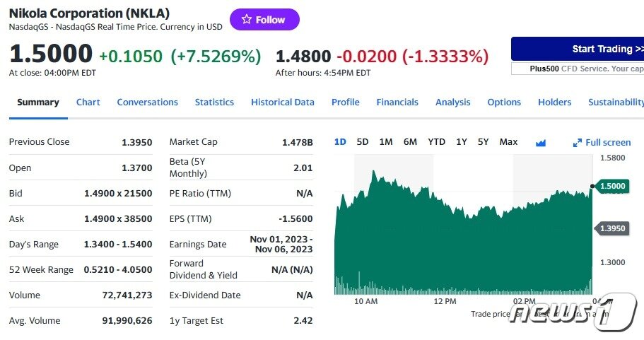
Task: Click the Full screen expand arrows icon
Action: coord(578,143)
